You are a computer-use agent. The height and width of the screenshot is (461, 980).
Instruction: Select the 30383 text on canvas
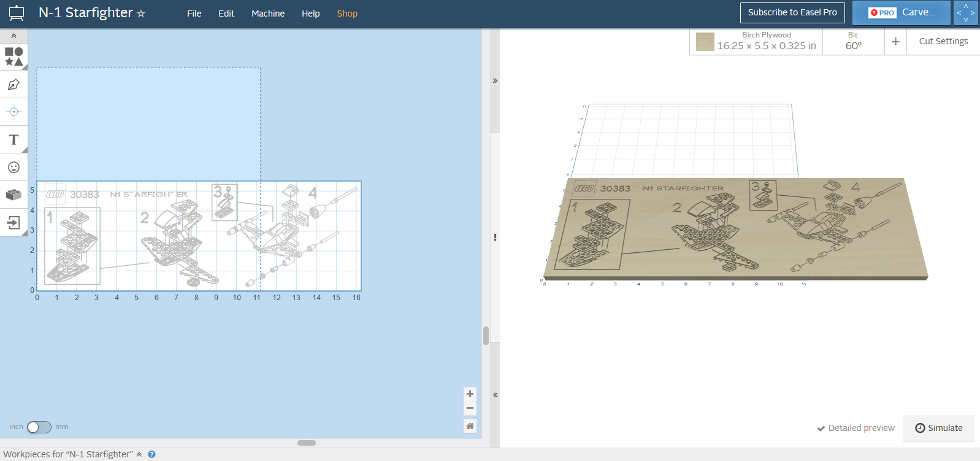click(x=84, y=194)
